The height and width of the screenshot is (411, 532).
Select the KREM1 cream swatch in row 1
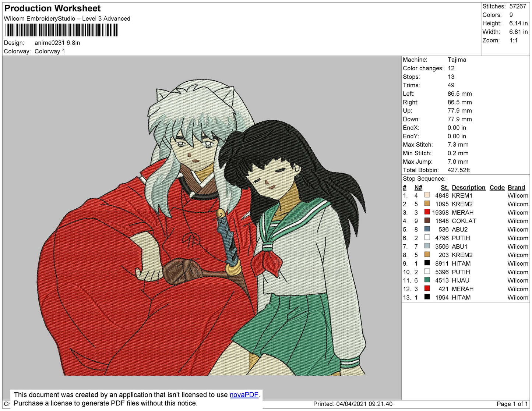427,195
